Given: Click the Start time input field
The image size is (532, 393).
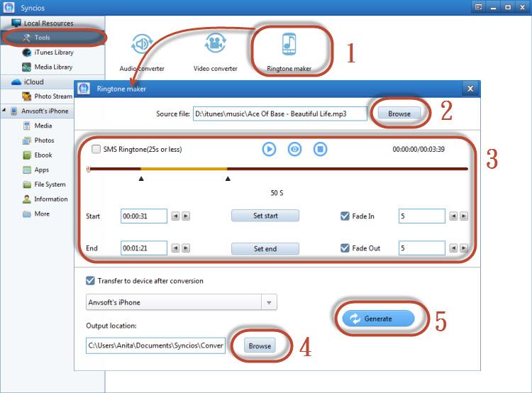Looking at the screenshot, I should [x=144, y=216].
